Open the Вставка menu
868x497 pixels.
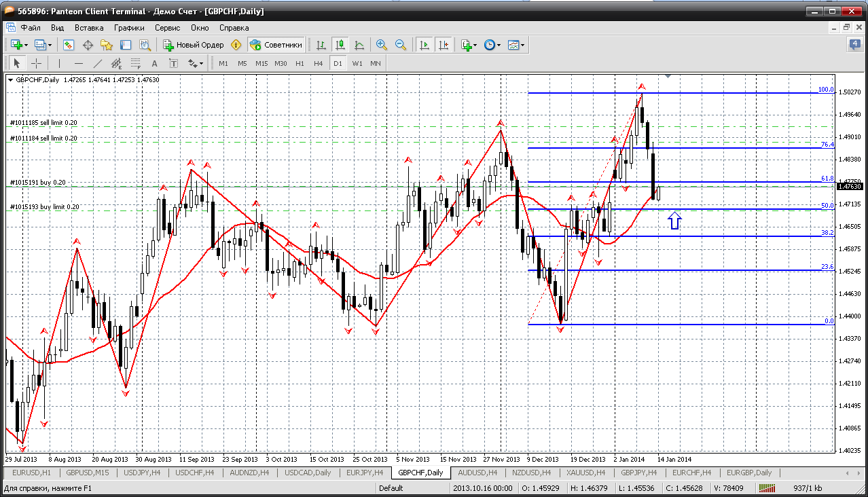(89, 28)
